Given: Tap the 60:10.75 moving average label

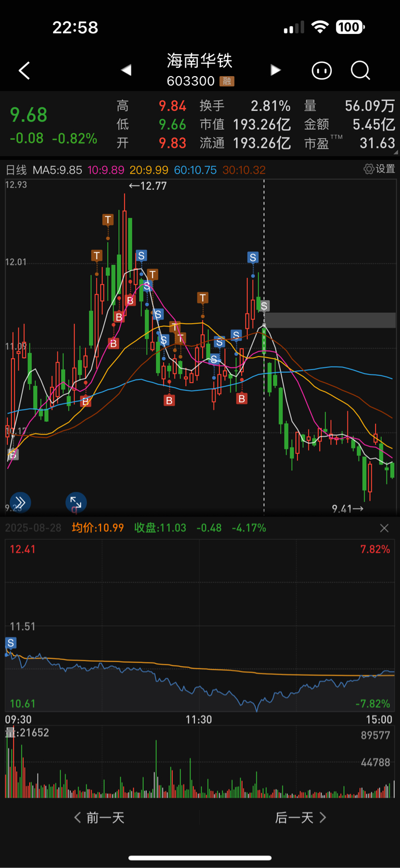Looking at the screenshot, I should pos(195,170).
